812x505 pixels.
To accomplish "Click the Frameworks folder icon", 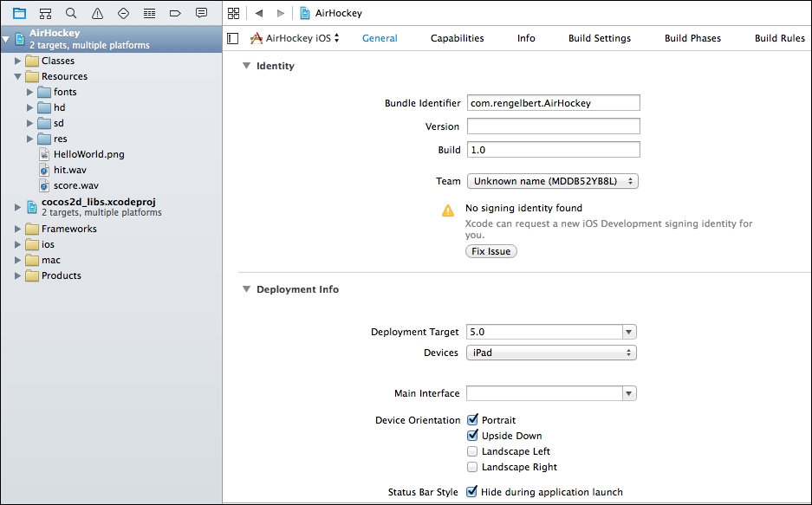I will click(32, 229).
